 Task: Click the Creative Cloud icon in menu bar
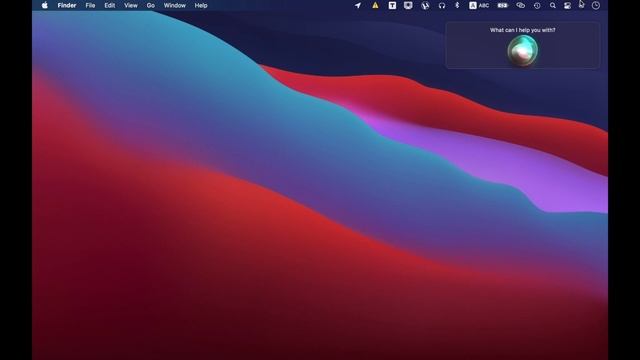(x=520, y=5)
